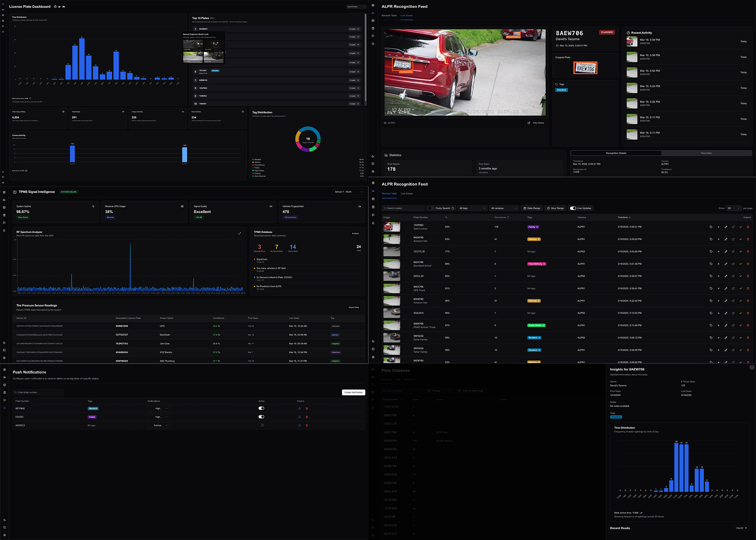Click the dashboard grid icon in the TPMS sidebar
Screen dimensions: 756x540
(4, 192)
